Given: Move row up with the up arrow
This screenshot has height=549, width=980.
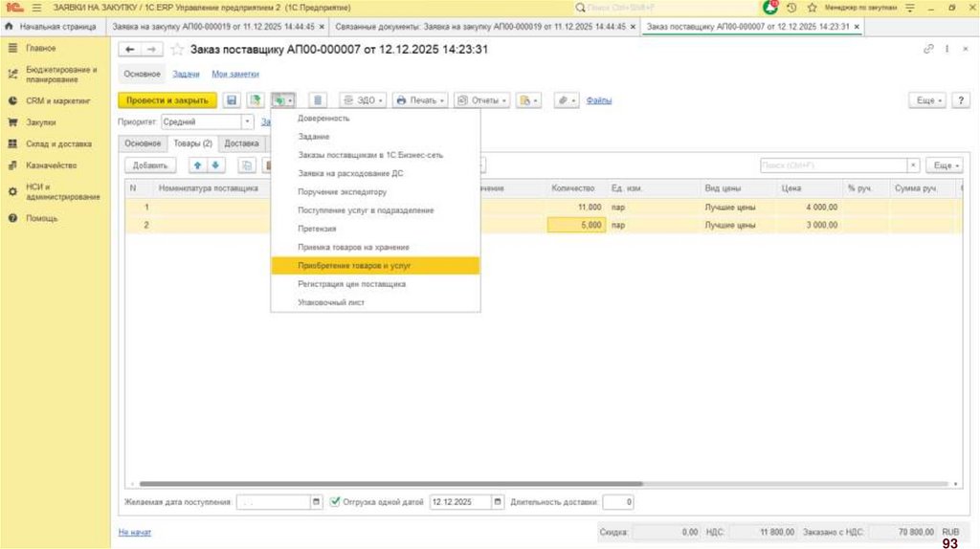Looking at the screenshot, I should click(197, 165).
